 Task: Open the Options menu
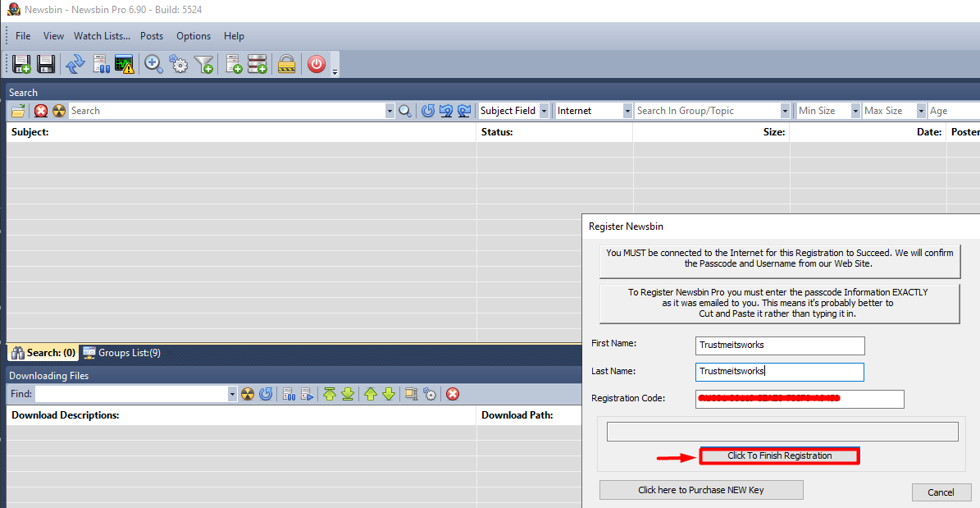click(x=193, y=36)
